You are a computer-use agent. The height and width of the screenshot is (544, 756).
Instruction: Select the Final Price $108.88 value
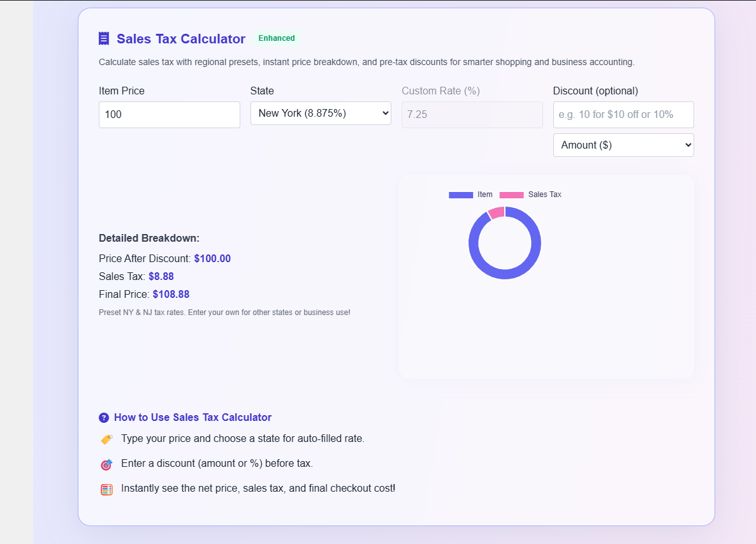pyautogui.click(x=171, y=295)
